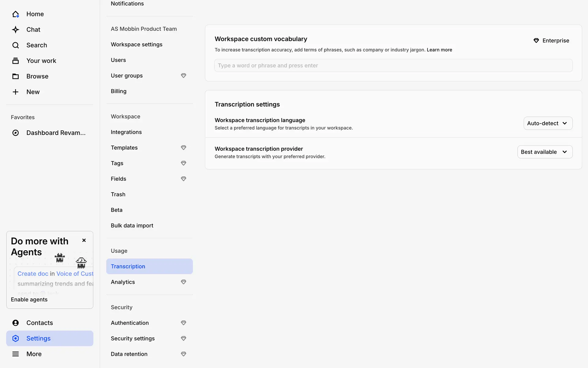Viewport: 588px width, 368px height.
Task: Expand the Best available provider dropdown
Action: [x=545, y=152]
